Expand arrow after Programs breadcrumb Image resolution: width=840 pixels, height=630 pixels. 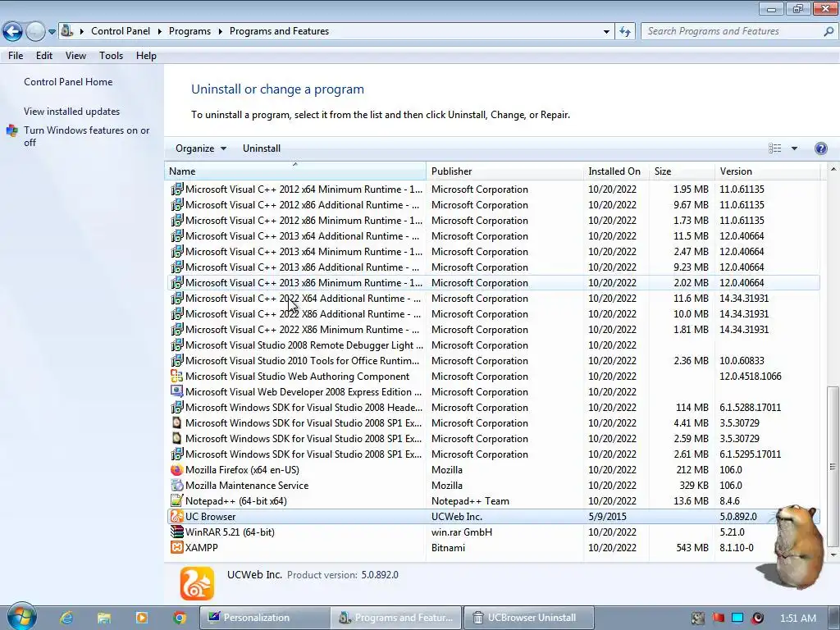point(220,32)
